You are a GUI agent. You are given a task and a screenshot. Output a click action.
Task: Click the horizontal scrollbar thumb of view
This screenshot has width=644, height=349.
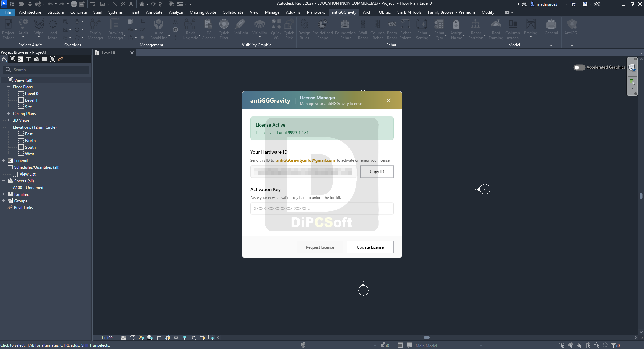click(x=427, y=338)
